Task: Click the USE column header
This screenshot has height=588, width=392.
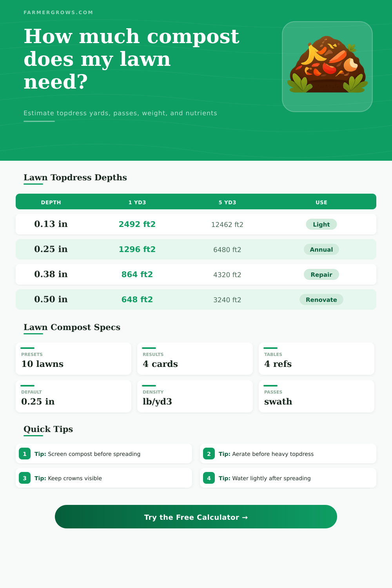Action: click(321, 202)
